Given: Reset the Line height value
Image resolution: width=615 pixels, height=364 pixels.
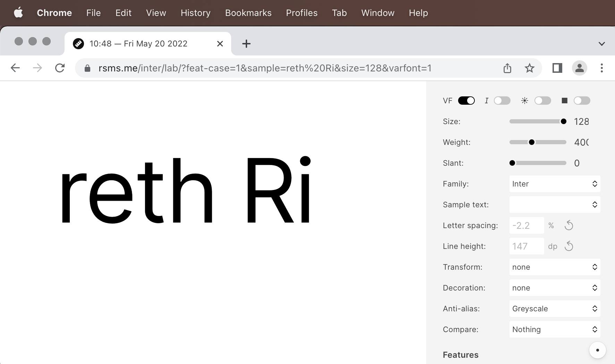Looking at the screenshot, I should 569,246.
